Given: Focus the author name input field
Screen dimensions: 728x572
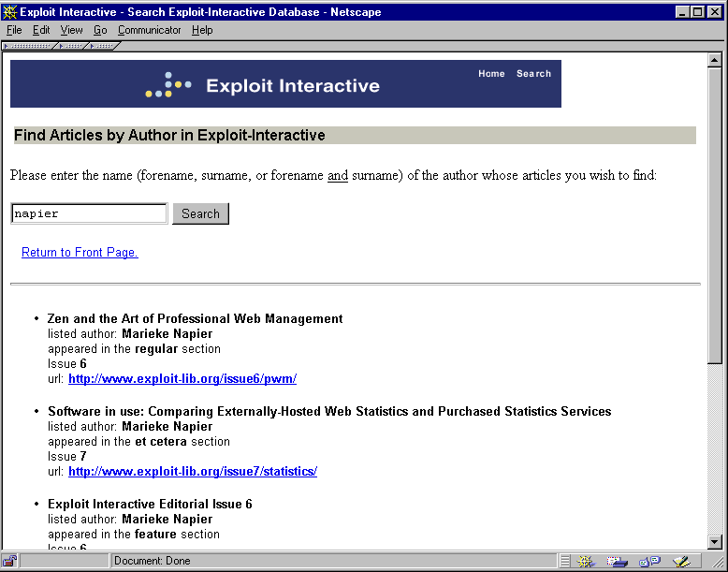Looking at the screenshot, I should [x=89, y=213].
